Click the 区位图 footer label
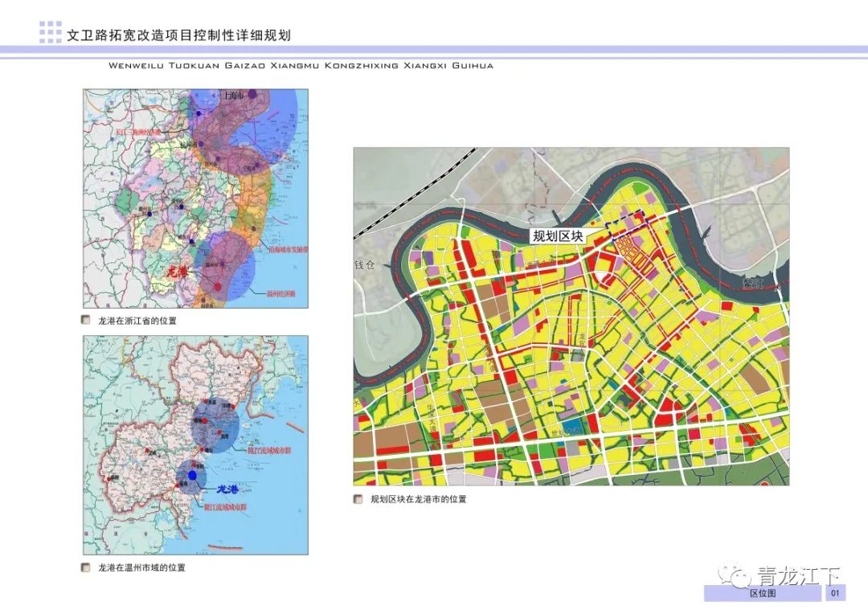The width and height of the screenshot is (868, 614). (763, 593)
